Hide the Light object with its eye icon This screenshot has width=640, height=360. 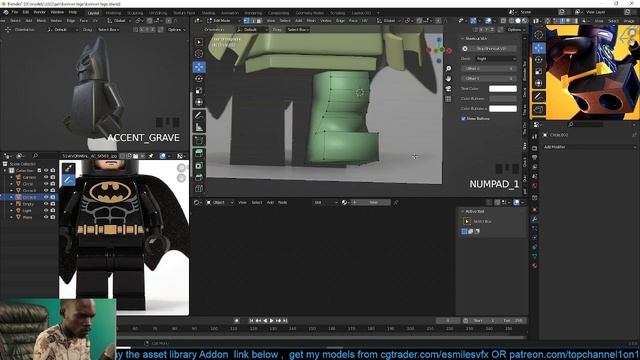click(x=46, y=211)
